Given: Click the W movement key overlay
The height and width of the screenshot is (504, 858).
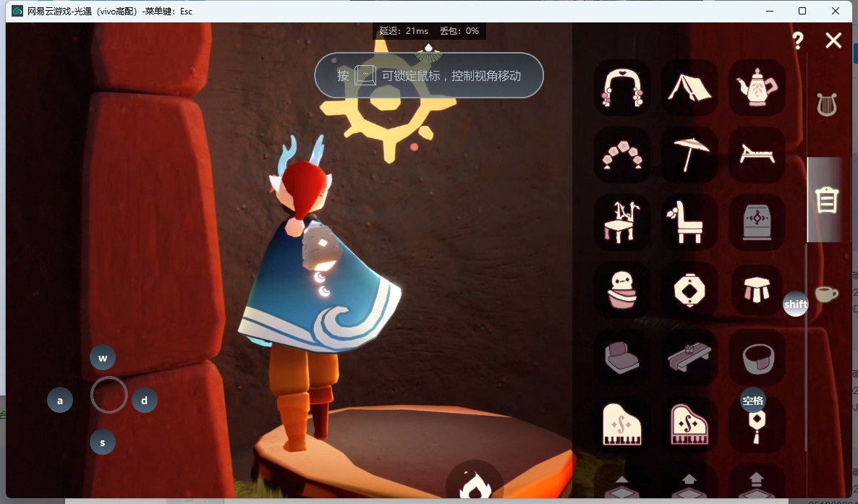Looking at the screenshot, I should tap(103, 358).
